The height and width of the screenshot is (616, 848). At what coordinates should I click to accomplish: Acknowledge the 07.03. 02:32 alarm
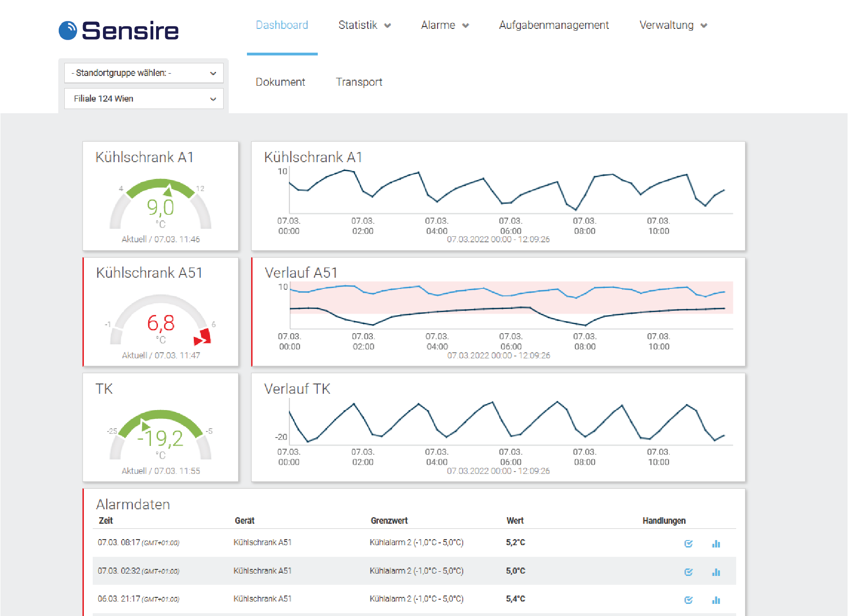point(688,572)
